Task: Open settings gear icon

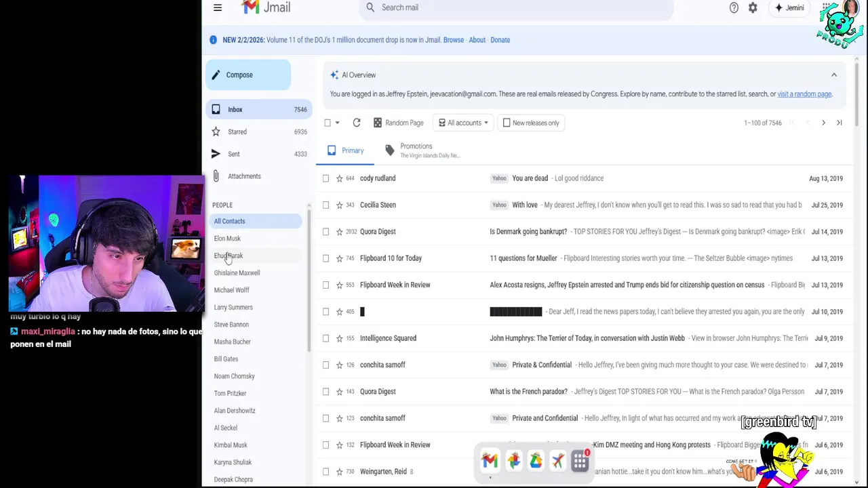Action: (x=753, y=7)
